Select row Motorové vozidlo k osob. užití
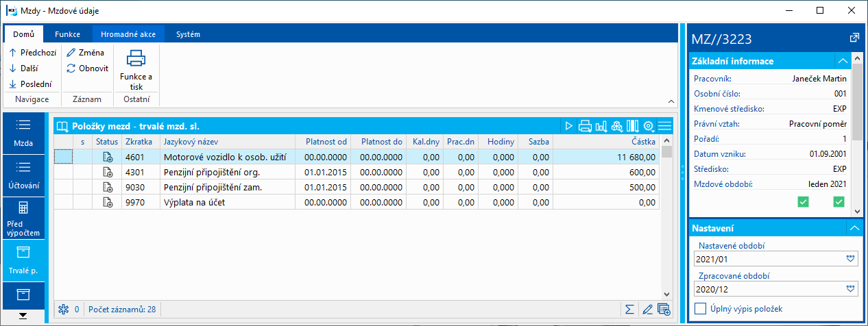868x326 pixels. (x=357, y=157)
